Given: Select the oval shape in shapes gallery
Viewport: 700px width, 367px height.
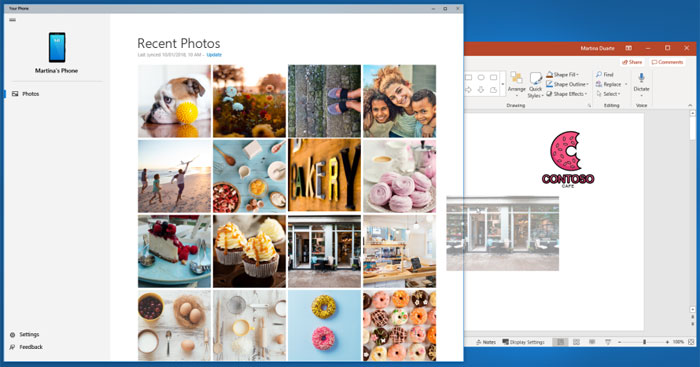Looking at the screenshot, I should coord(481,77).
